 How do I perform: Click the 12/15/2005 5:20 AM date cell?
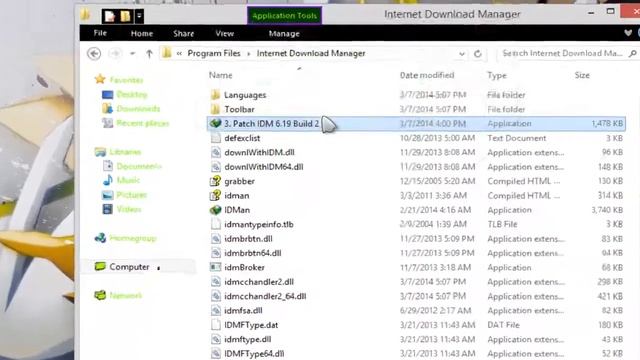[437, 181]
